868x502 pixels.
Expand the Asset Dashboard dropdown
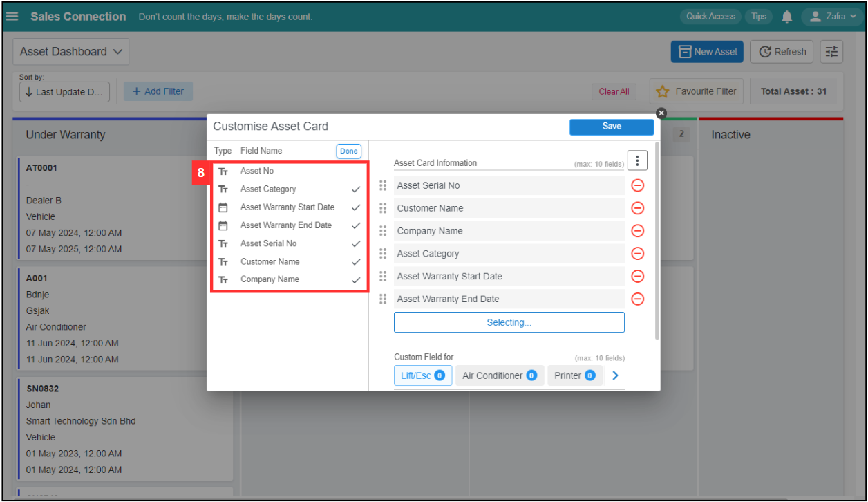click(71, 52)
